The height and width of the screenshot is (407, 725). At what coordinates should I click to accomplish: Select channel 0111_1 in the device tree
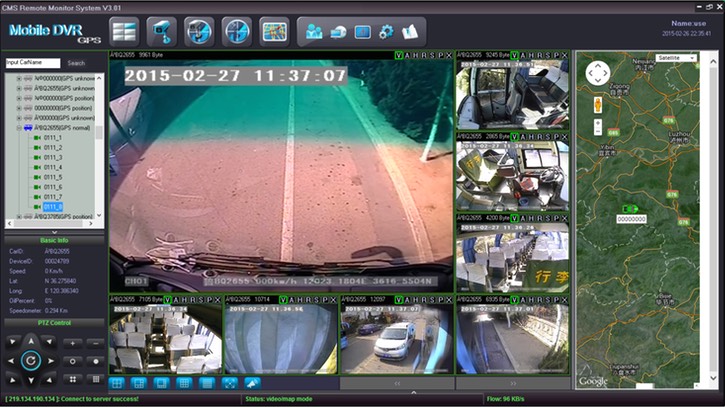(51, 138)
